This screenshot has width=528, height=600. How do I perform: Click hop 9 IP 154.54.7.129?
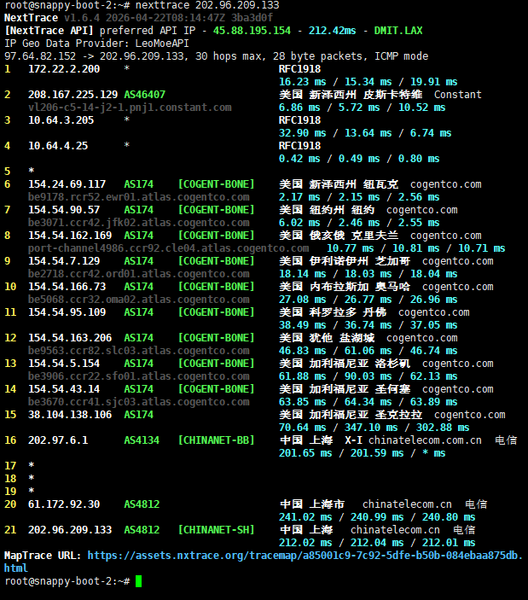pyautogui.click(x=64, y=261)
